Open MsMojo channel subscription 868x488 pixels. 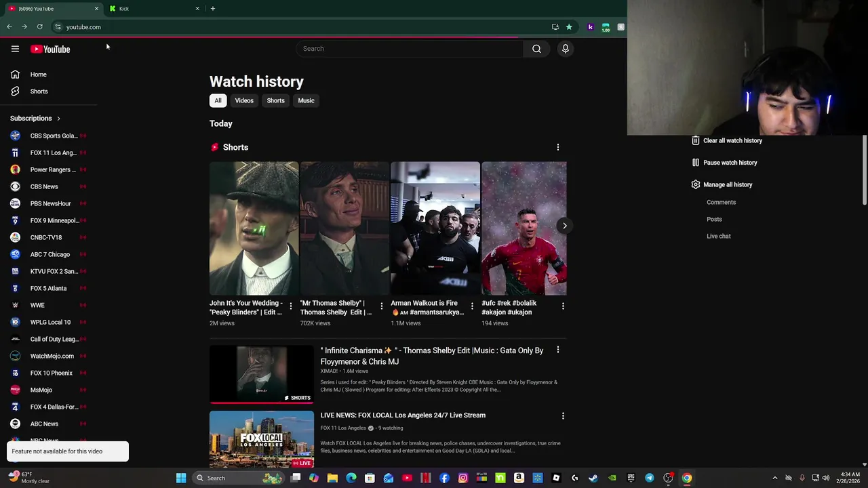pyautogui.click(x=49, y=390)
